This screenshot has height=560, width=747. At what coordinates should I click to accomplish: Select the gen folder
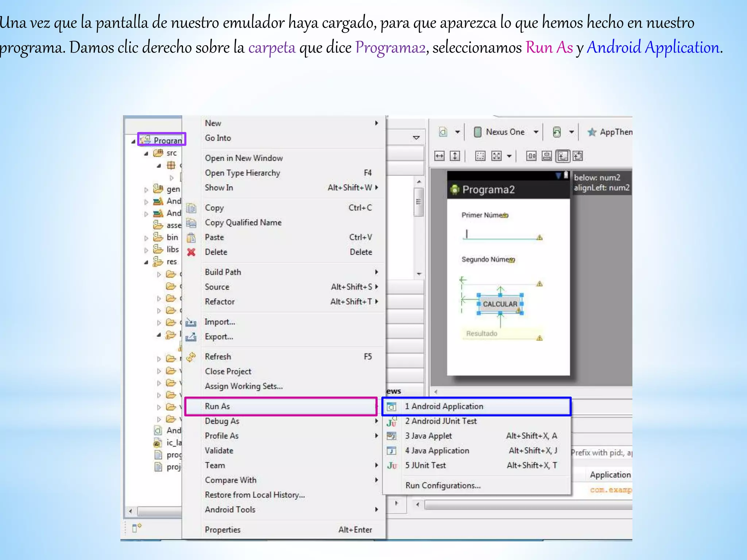point(167,189)
